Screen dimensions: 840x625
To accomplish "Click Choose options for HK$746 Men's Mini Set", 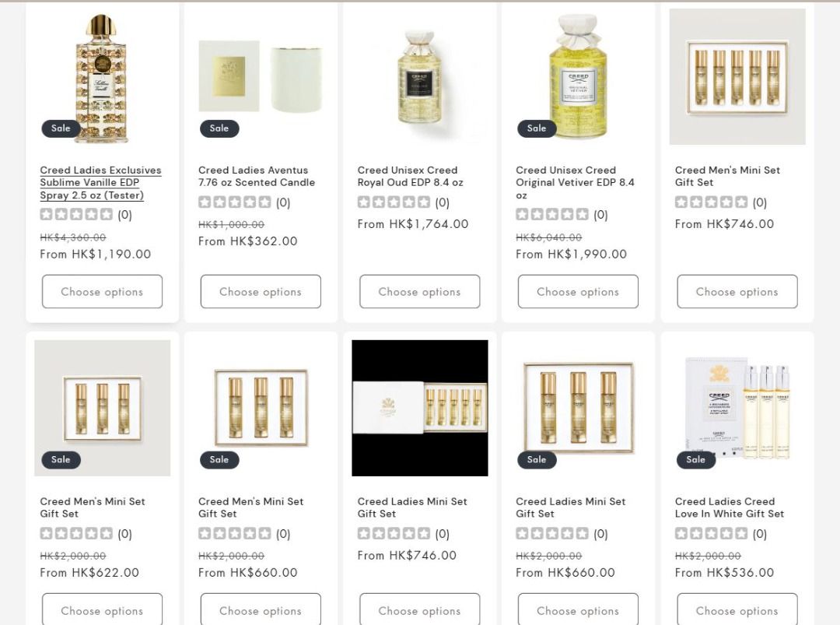I will (x=737, y=292).
